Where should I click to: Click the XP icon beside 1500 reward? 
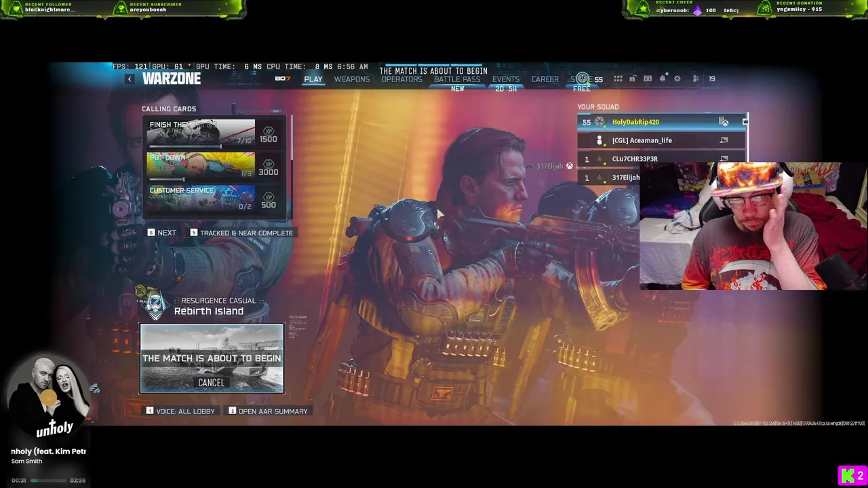[269, 130]
